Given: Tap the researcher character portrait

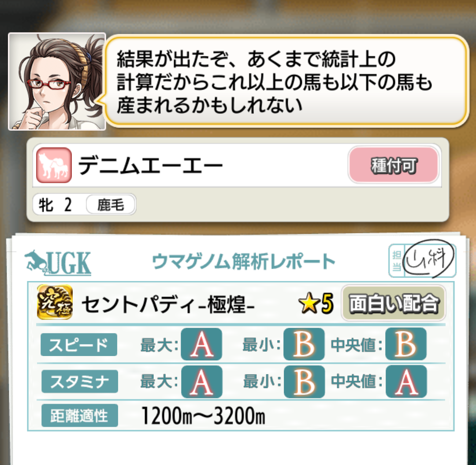Looking at the screenshot, I should [57, 82].
